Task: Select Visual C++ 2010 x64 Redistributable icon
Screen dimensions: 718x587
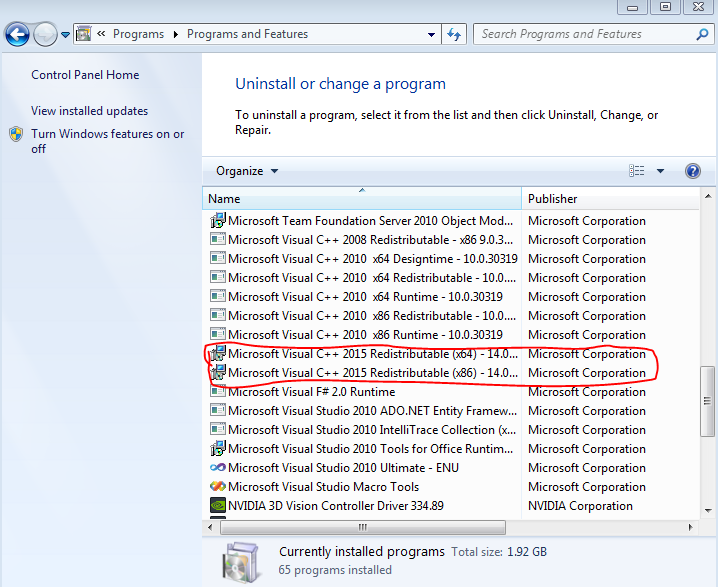Action: (218, 277)
